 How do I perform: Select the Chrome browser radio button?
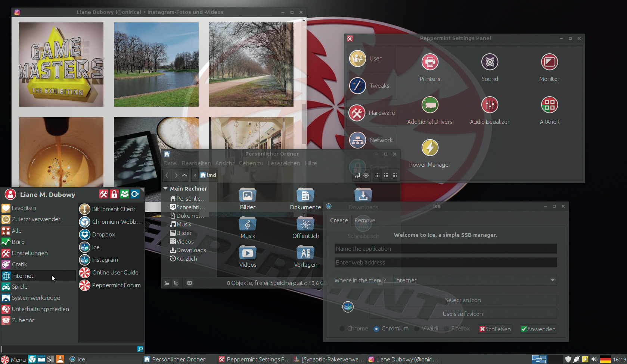[342, 329]
